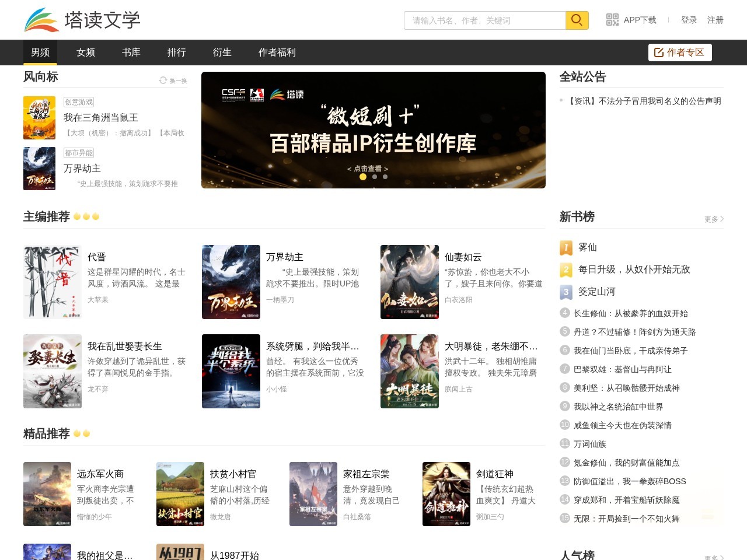Image resolution: width=747 pixels, height=560 pixels.
Task: Open the 不法分子冒用我司名义 announcement
Action: 644,101
